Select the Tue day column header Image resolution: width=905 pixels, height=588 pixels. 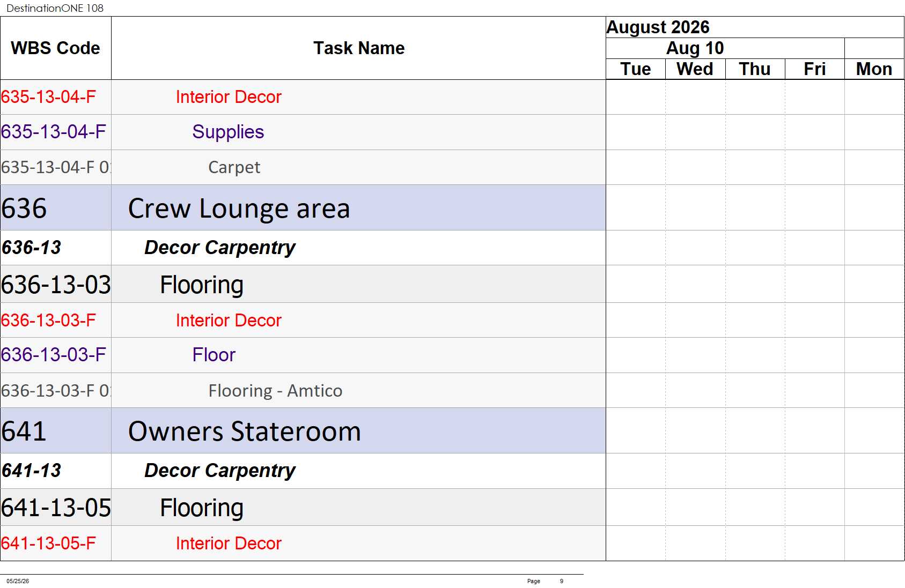[x=636, y=69]
